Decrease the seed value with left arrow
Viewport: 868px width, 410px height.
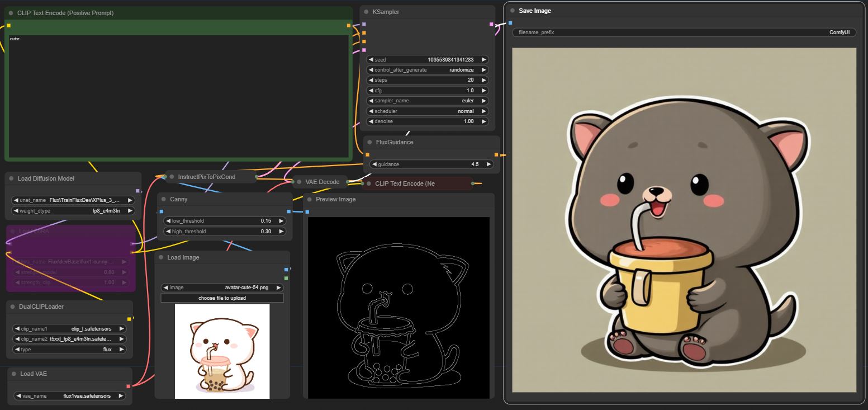(371, 60)
